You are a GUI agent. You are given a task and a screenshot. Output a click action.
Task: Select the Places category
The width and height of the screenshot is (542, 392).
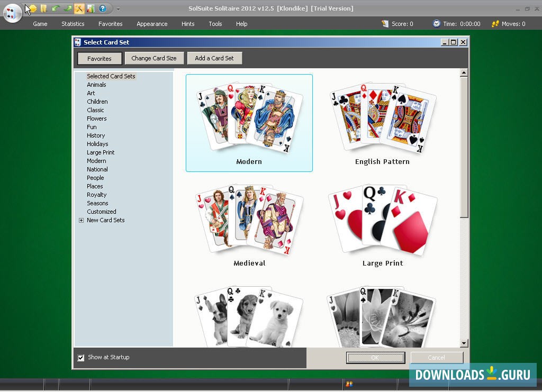pyautogui.click(x=95, y=186)
